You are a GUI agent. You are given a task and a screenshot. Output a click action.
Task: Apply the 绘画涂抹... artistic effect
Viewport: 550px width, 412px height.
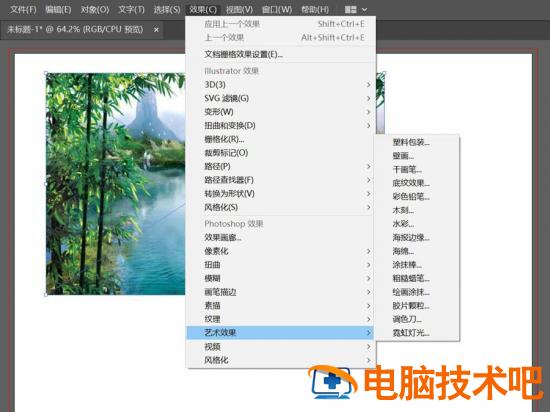click(417, 292)
